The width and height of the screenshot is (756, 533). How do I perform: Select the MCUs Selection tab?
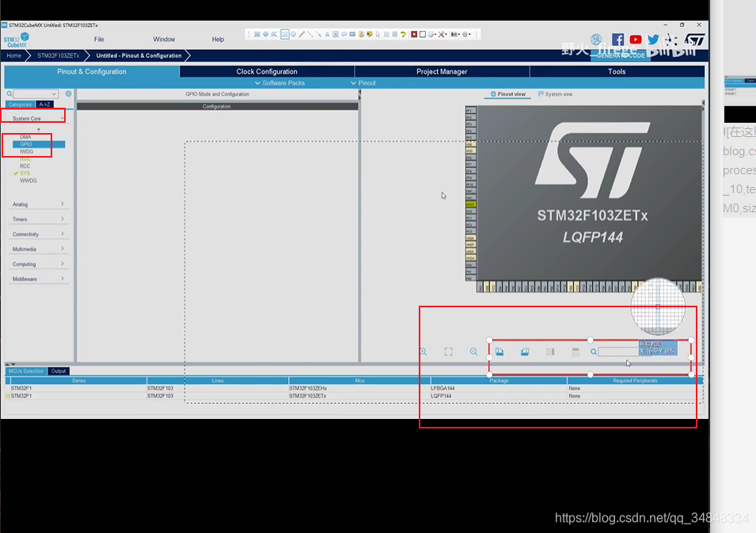point(26,371)
